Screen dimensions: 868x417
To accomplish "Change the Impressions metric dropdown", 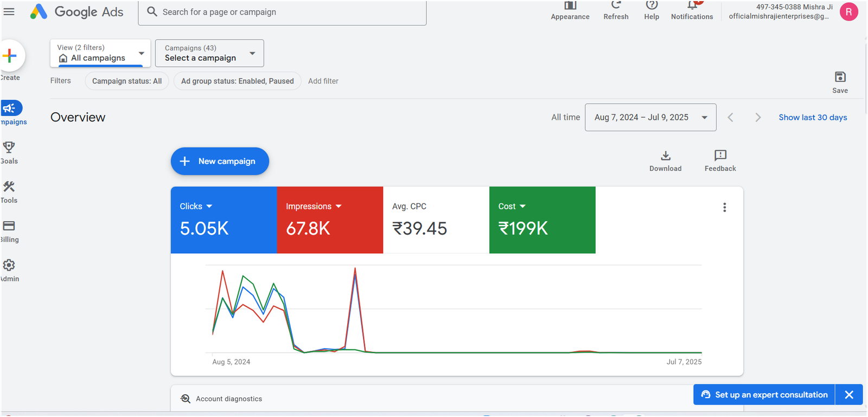I will coord(314,206).
